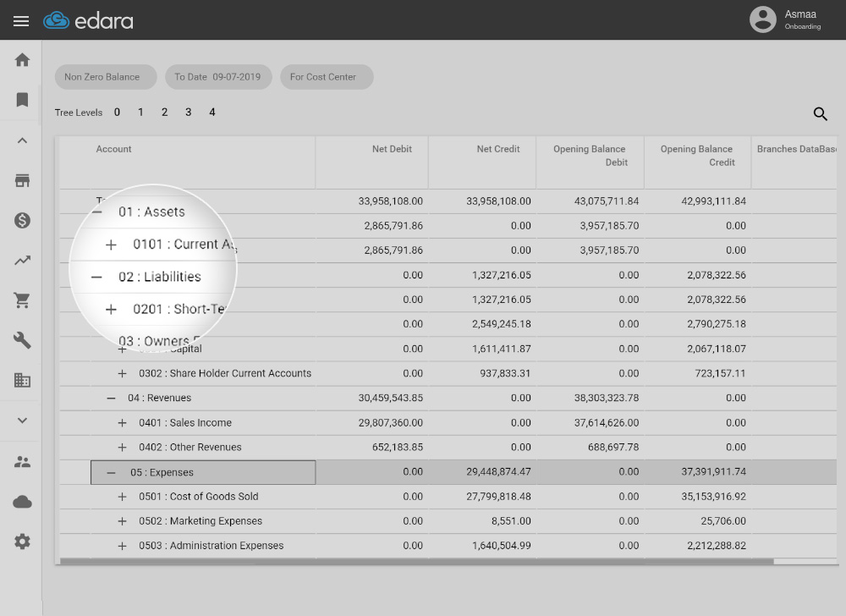Collapse the 04 : Revenues account row
Viewport: 846px width, 616px height.
[111, 398]
